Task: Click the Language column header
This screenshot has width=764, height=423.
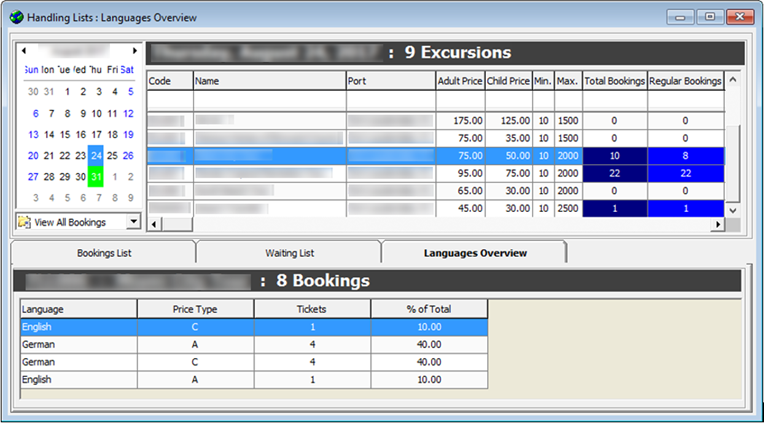Action: (x=78, y=309)
